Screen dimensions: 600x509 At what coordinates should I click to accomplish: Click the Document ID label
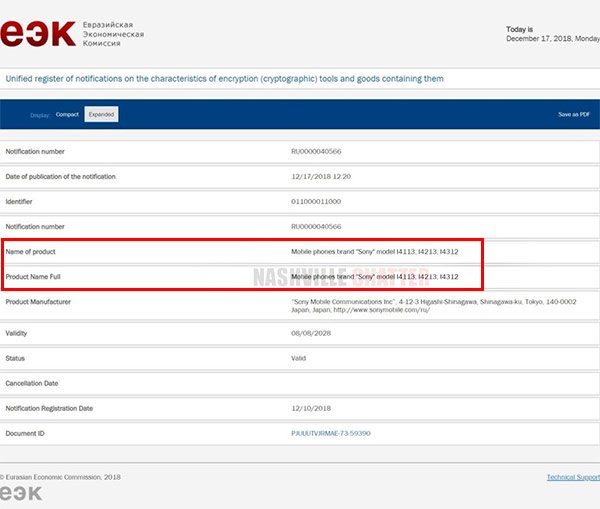25,433
